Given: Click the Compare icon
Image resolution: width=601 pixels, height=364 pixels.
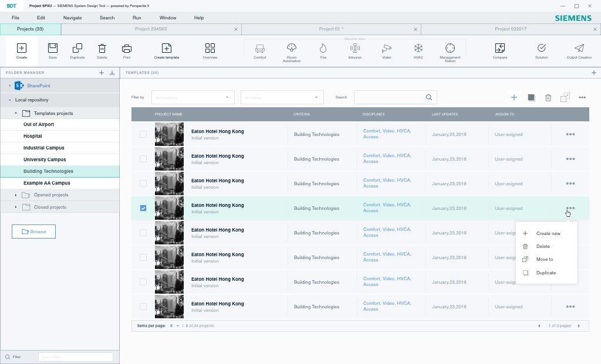Looking at the screenshot, I should point(500,48).
